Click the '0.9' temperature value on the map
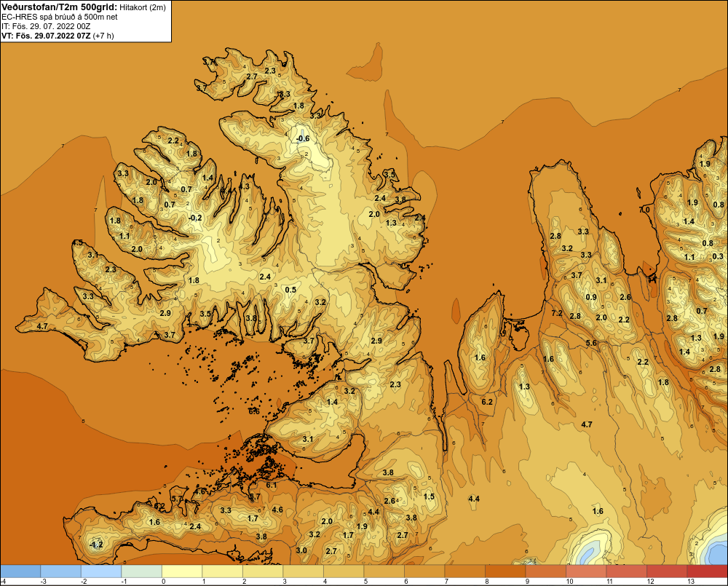The width and height of the screenshot is (728, 586). [591, 297]
